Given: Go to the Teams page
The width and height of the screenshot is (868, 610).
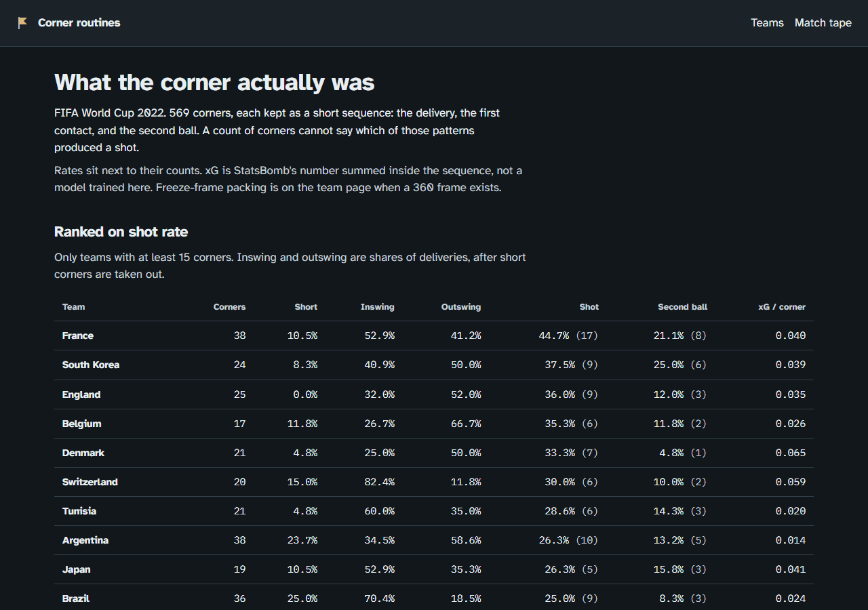Looking at the screenshot, I should tap(767, 23).
